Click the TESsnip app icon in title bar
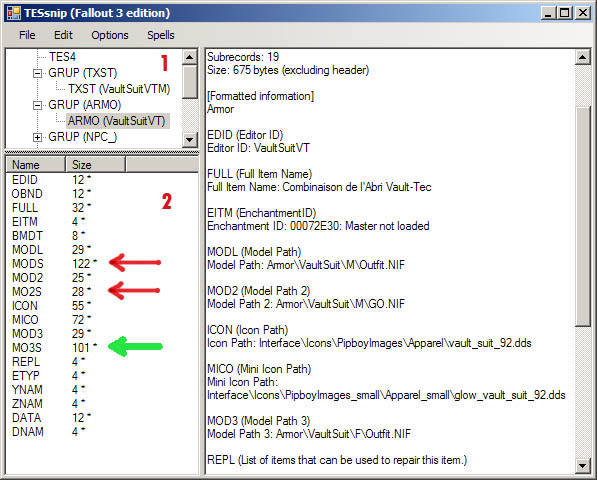 tap(14, 13)
